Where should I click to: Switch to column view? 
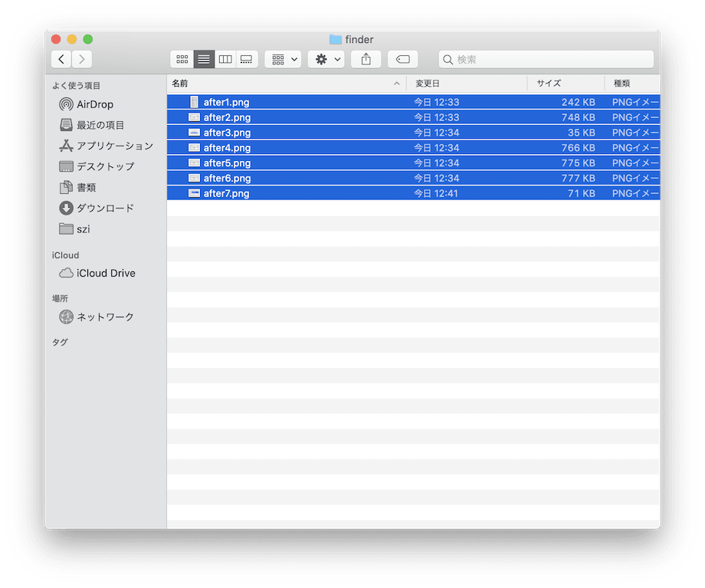225,59
